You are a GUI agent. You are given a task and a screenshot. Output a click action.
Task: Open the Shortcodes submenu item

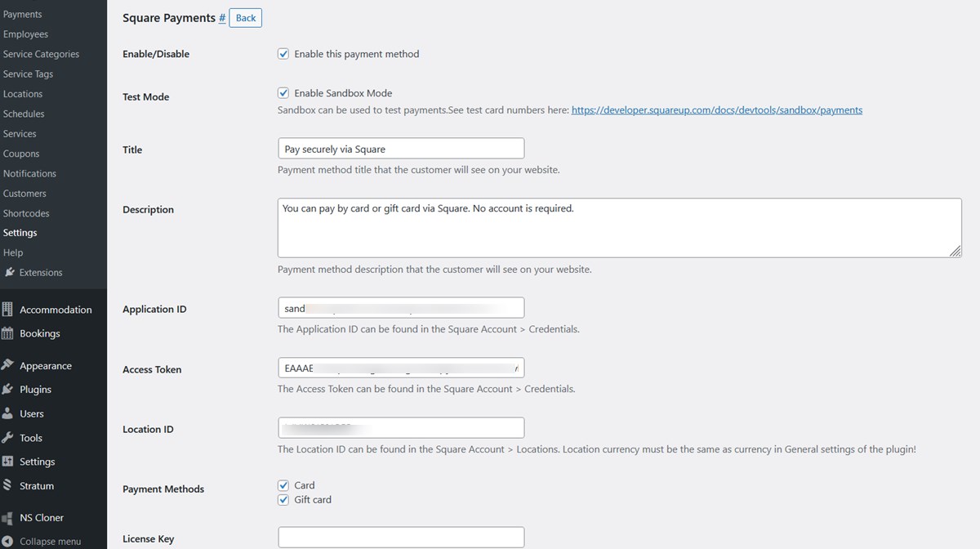pyautogui.click(x=26, y=213)
